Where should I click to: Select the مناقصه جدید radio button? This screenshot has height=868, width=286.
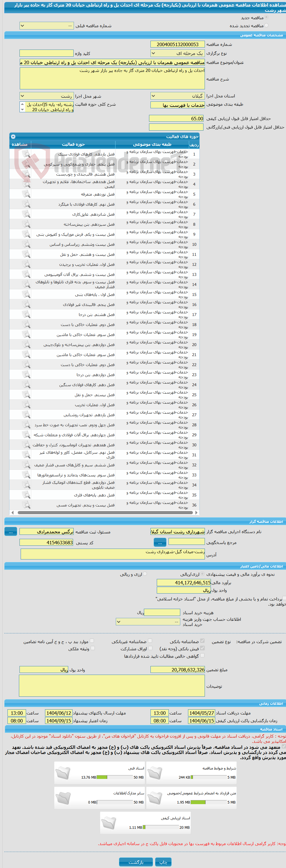[267, 17]
